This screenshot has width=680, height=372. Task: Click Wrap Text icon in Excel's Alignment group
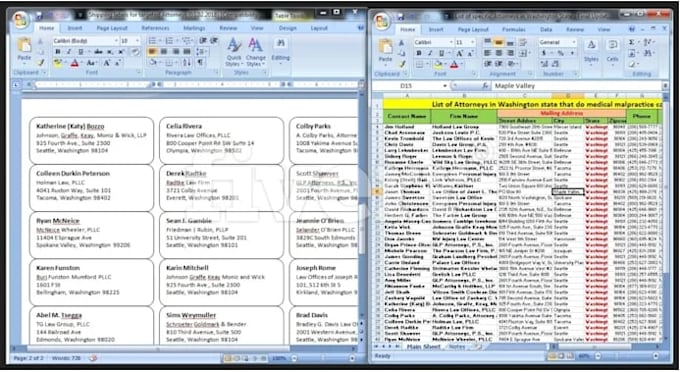[523, 42]
